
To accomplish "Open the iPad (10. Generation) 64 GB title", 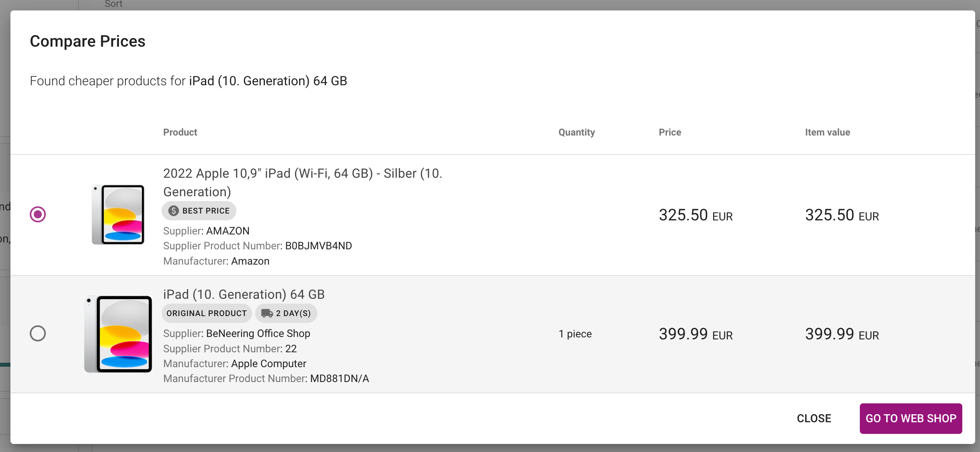I will tap(244, 294).
